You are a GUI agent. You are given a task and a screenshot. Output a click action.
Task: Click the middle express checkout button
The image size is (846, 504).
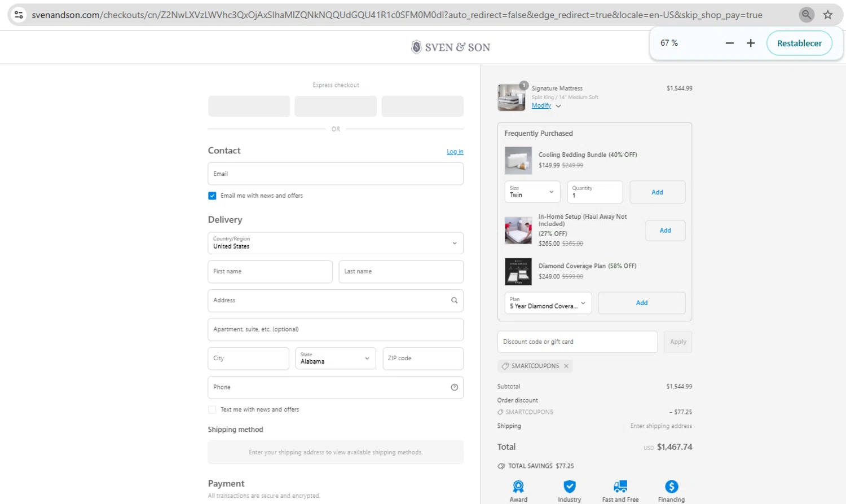click(336, 106)
